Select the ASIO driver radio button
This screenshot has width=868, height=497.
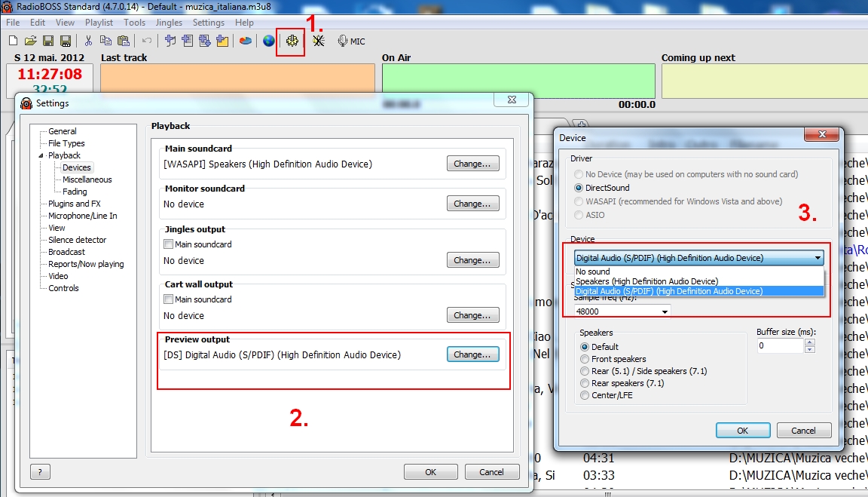[579, 215]
